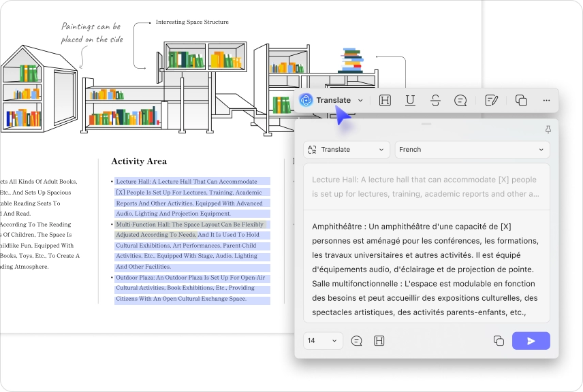Click the French translated text area

pyautogui.click(x=426, y=269)
